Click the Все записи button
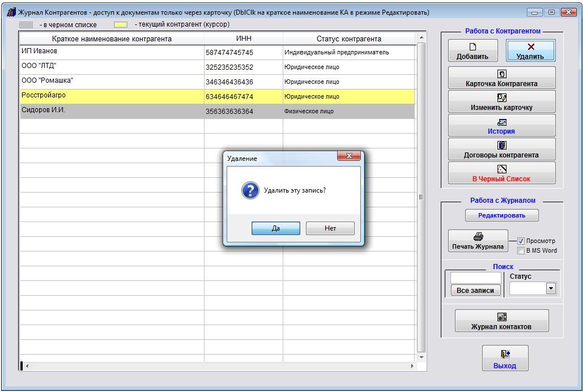The image size is (583, 392). click(475, 290)
